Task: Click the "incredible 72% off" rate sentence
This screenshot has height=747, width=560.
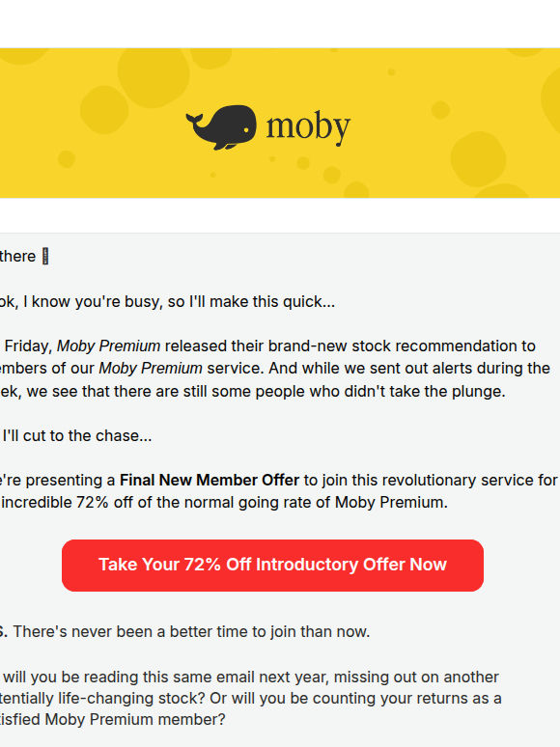Action: (x=224, y=502)
